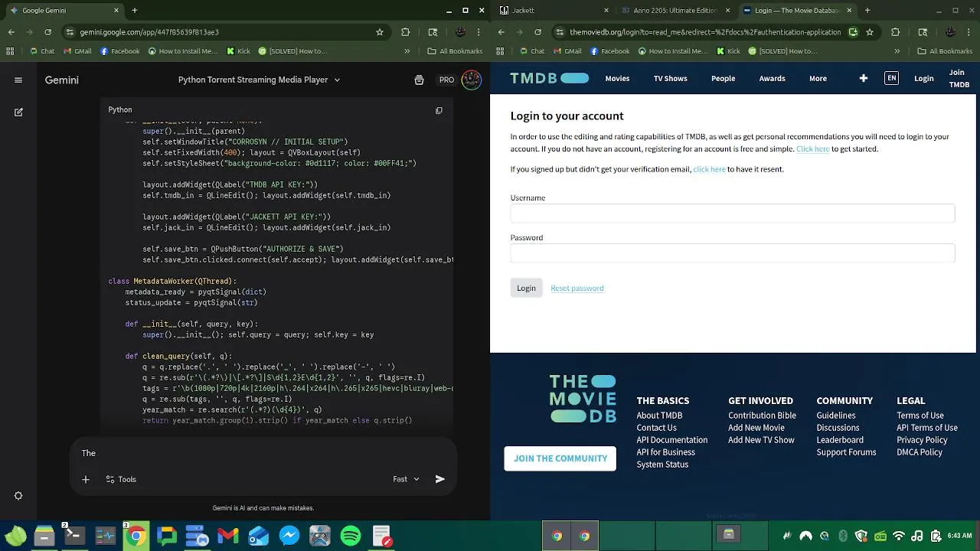Open TMDB People menu
This screenshot has height=551, width=980.
tap(723, 79)
